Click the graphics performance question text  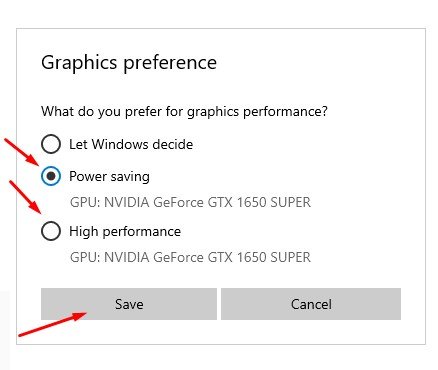pyautogui.click(x=184, y=111)
